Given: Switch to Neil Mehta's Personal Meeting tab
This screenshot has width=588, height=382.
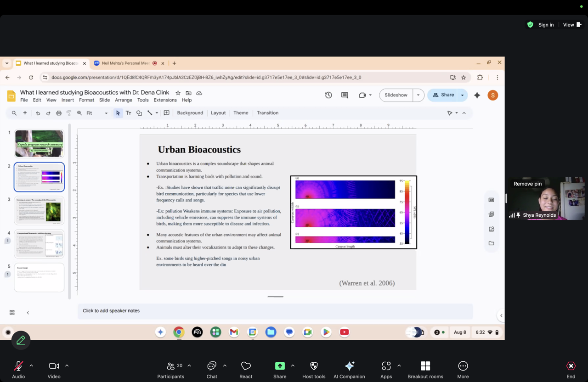Looking at the screenshot, I should coord(125,63).
